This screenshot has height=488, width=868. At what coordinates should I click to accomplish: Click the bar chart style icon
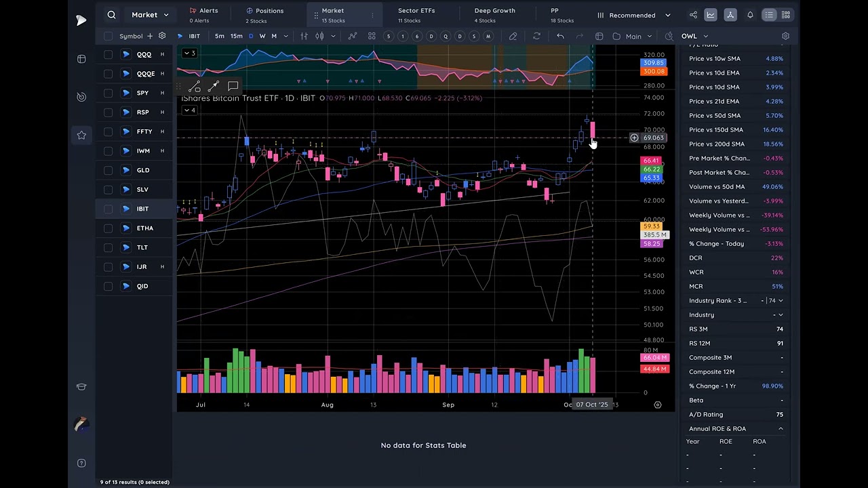pyautogui.click(x=304, y=36)
